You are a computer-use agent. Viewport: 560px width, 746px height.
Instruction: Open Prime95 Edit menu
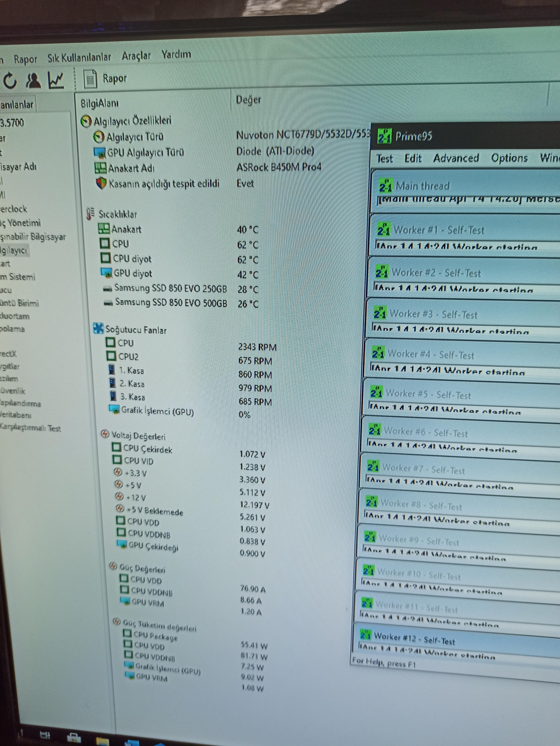coord(413,158)
